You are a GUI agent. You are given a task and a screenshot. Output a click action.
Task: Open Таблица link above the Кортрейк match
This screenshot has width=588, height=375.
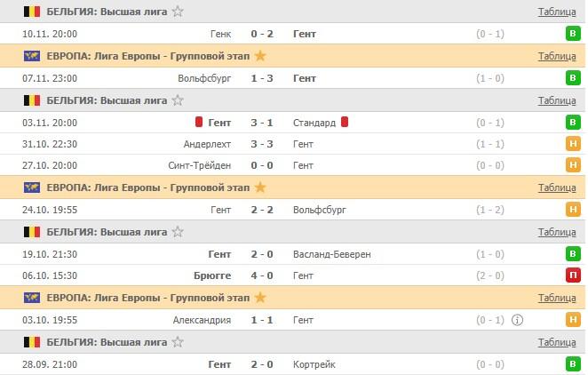pyautogui.click(x=557, y=342)
